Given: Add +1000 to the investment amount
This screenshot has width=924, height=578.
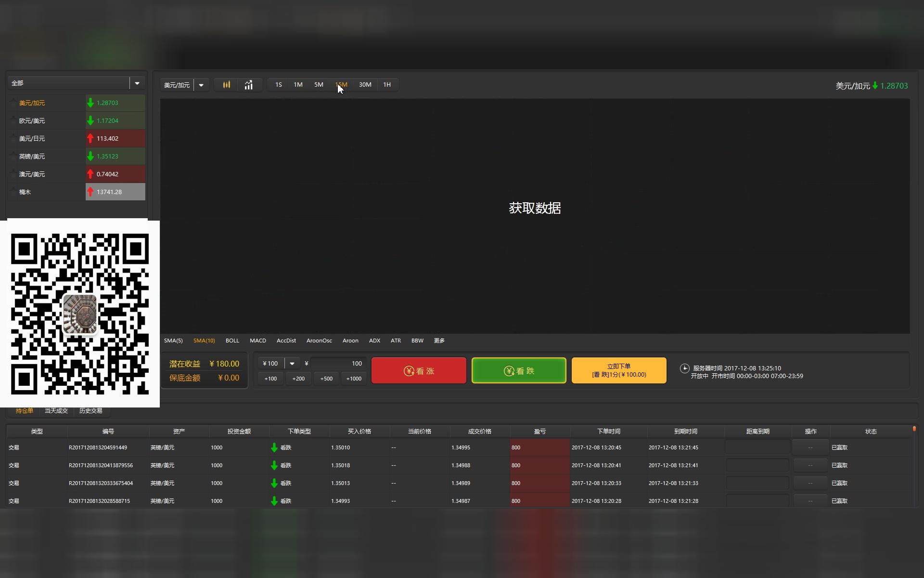Looking at the screenshot, I should [354, 379].
